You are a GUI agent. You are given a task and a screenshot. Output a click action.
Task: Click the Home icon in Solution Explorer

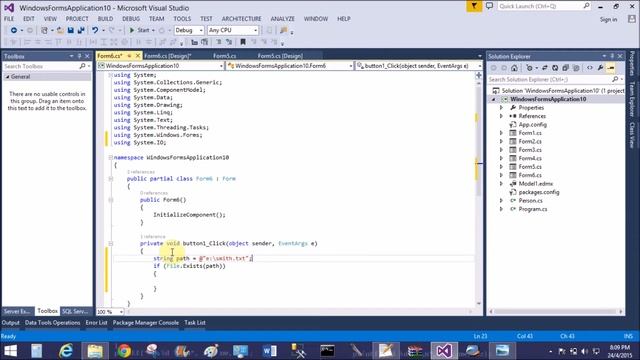tap(514, 68)
